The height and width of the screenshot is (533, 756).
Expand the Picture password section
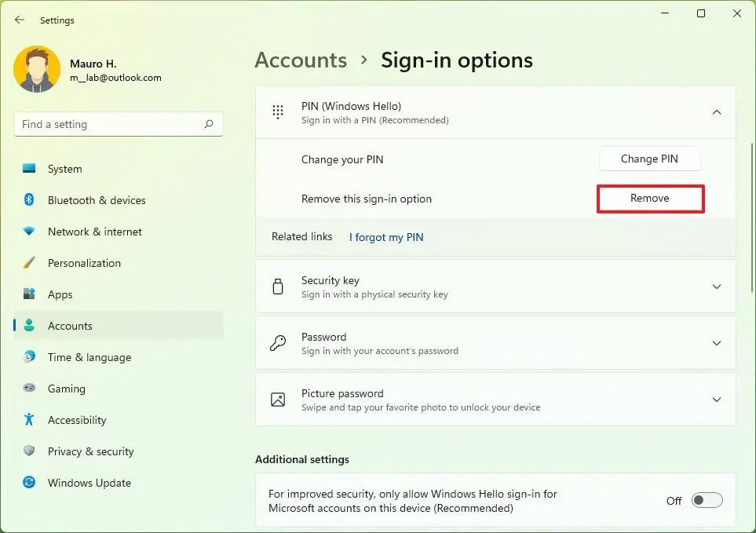pos(716,400)
